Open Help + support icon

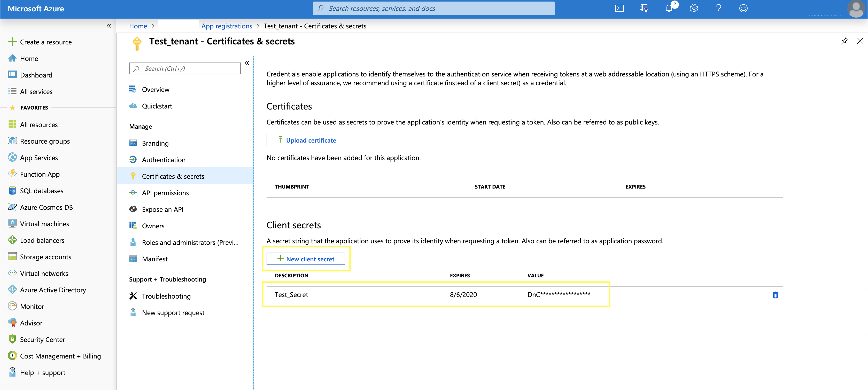(x=12, y=372)
